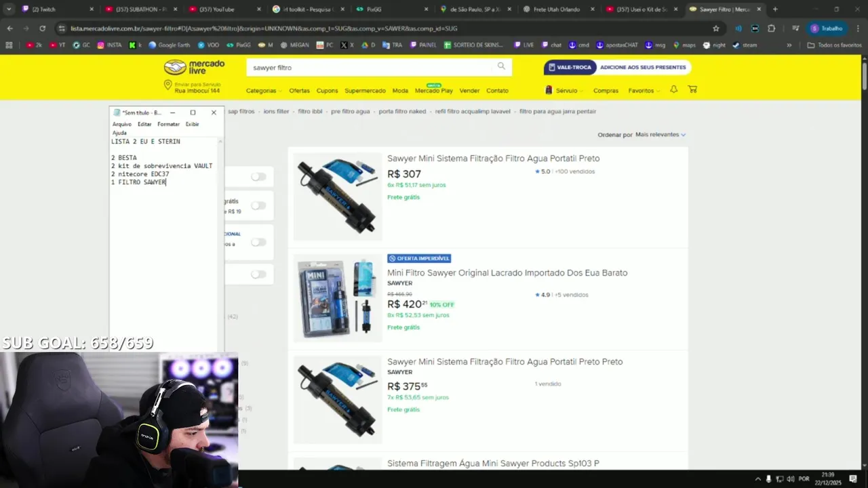
Task: Open the Supermercado menu link
Action: point(365,90)
